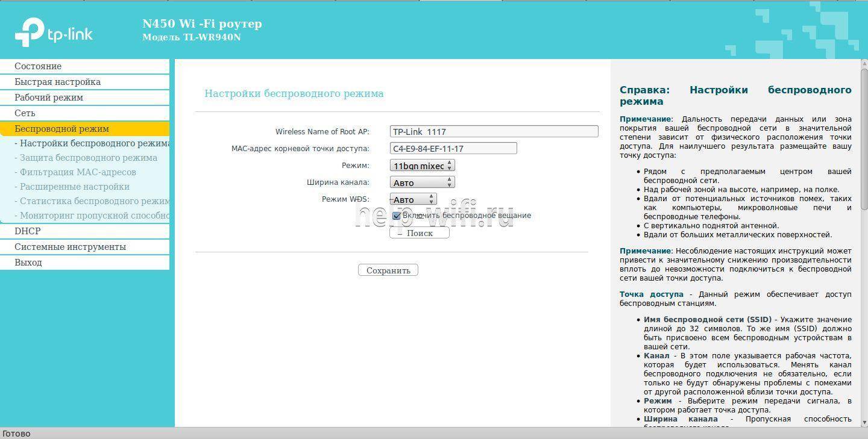
Task: Click Выход to log out
Action: coord(28,263)
